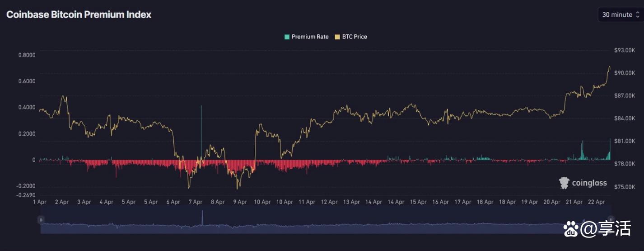The width and height of the screenshot is (644, 251).
Task: Click the 0.2000 premium axis label
Action: point(27,134)
